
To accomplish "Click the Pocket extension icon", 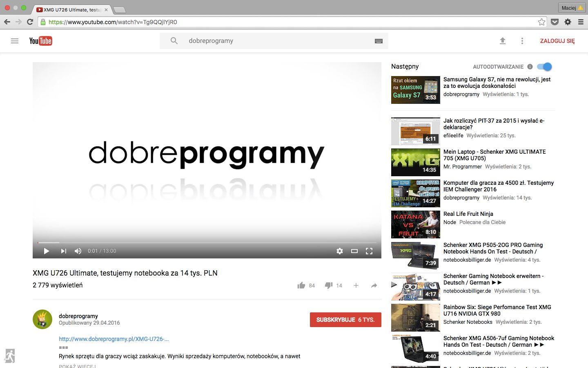I will tap(555, 22).
